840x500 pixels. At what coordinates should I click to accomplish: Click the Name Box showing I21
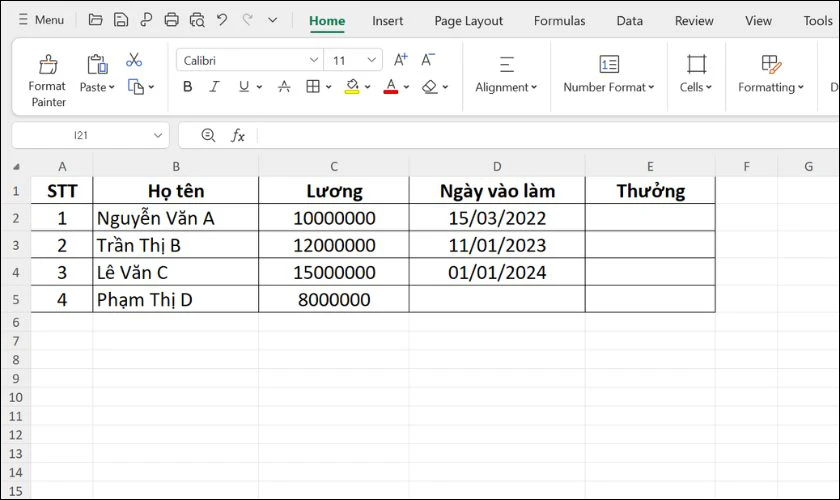pos(81,136)
